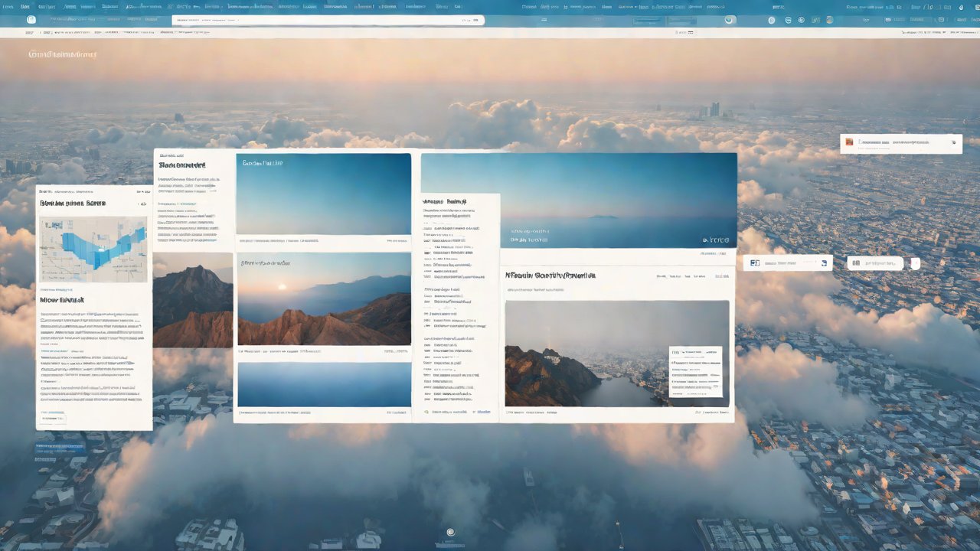Image resolution: width=980 pixels, height=551 pixels.
Task: Click the small outlined button at bottom of left panel
Action: pyautogui.click(x=54, y=419)
